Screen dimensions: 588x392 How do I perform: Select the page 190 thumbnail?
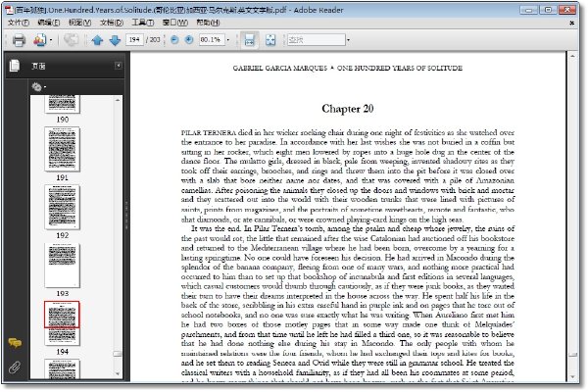tap(63, 104)
